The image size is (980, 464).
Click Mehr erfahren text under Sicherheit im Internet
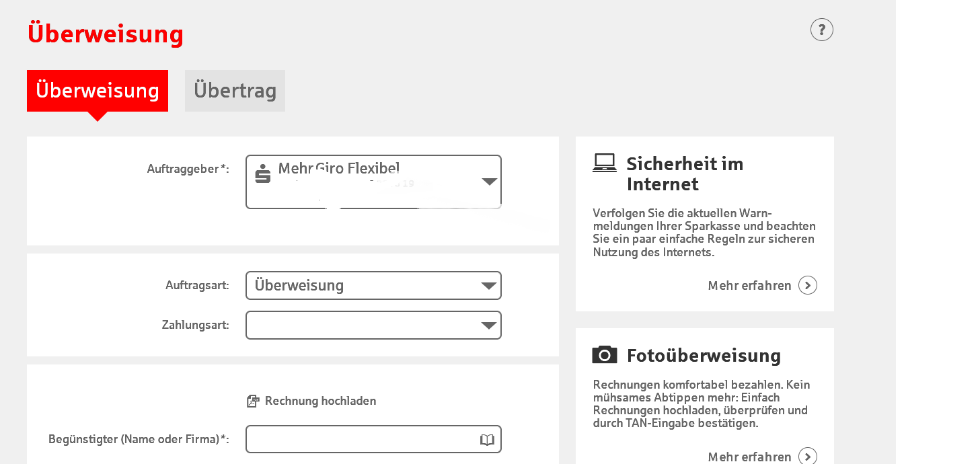pyautogui.click(x=749, y=286)
